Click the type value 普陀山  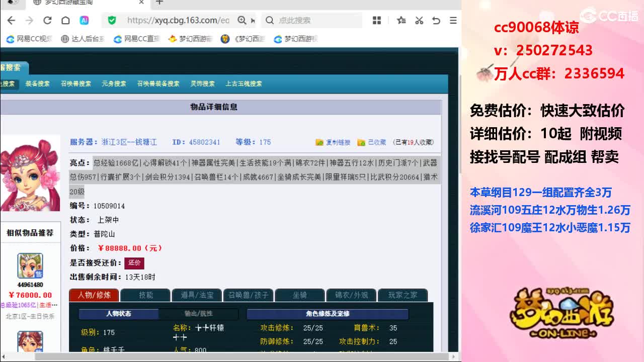[104, 234]
